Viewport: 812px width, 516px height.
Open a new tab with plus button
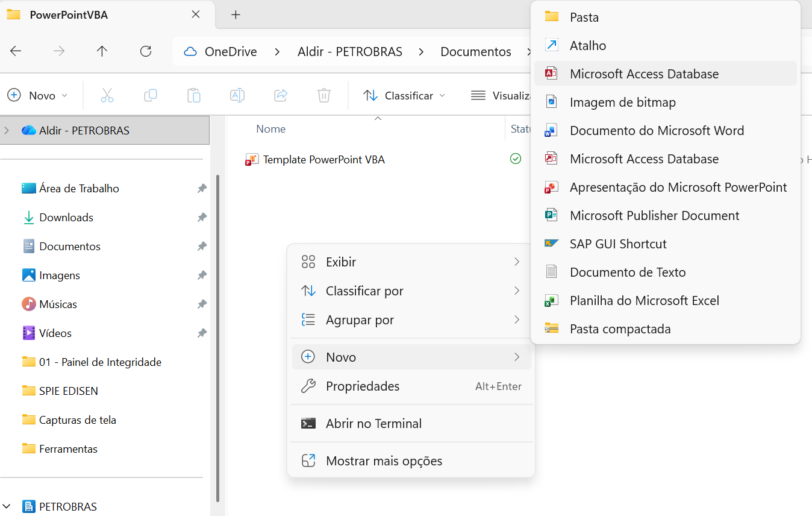coord(236,14)
